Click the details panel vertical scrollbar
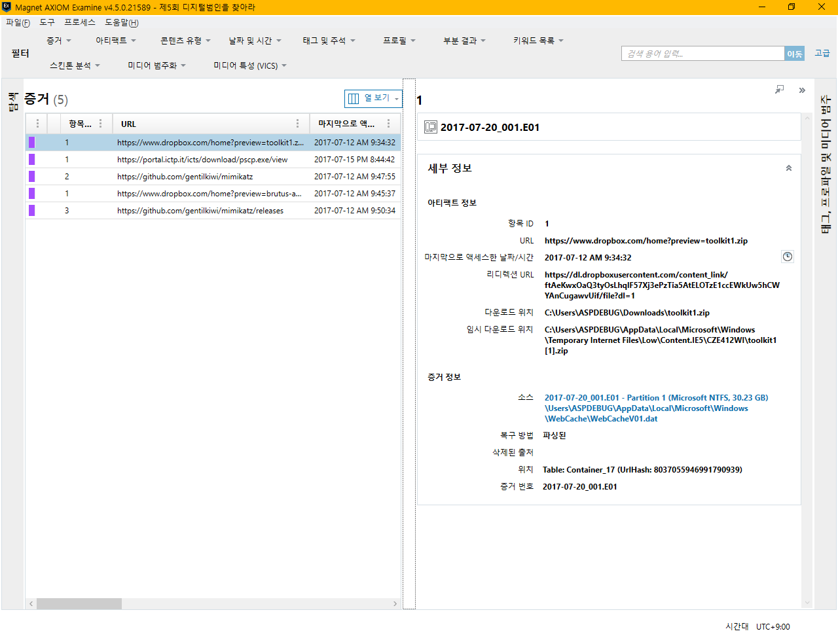Viewport: 838px width, 644px height. click(x=807, y=360)
